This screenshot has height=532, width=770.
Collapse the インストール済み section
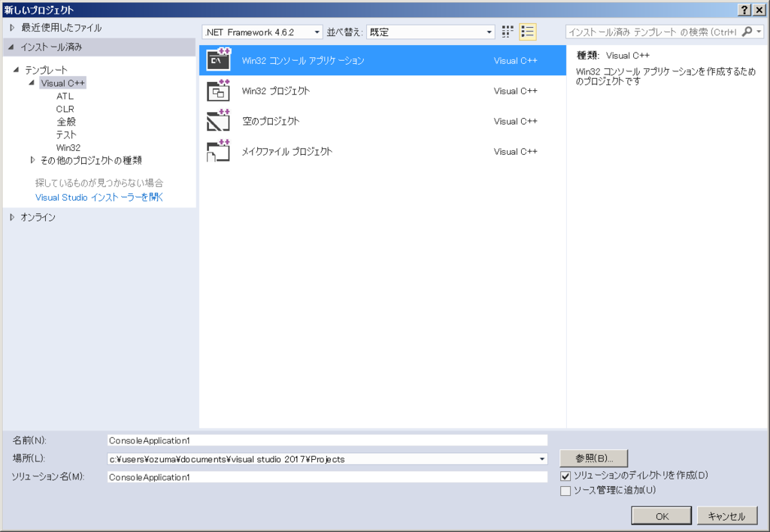(x=11, y=47)
